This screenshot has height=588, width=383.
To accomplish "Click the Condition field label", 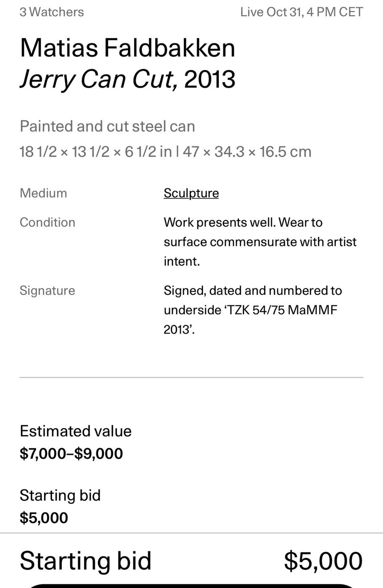I will click(47, 222).
